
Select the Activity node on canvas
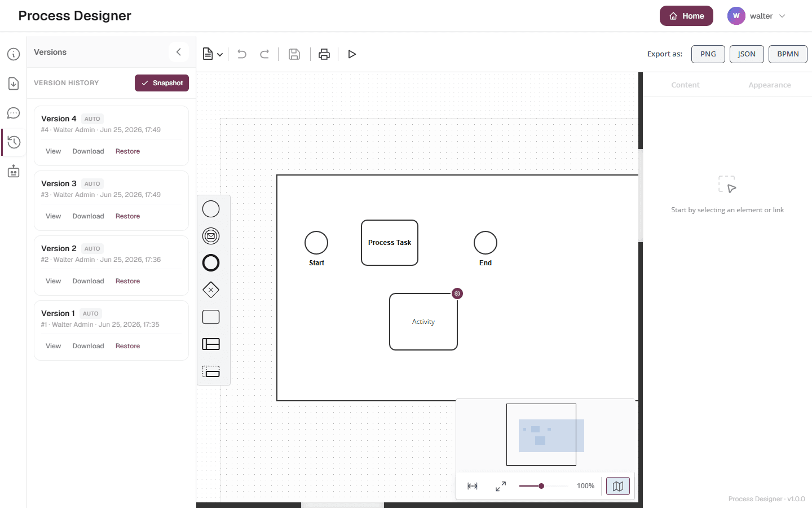[x=423, y=322]
